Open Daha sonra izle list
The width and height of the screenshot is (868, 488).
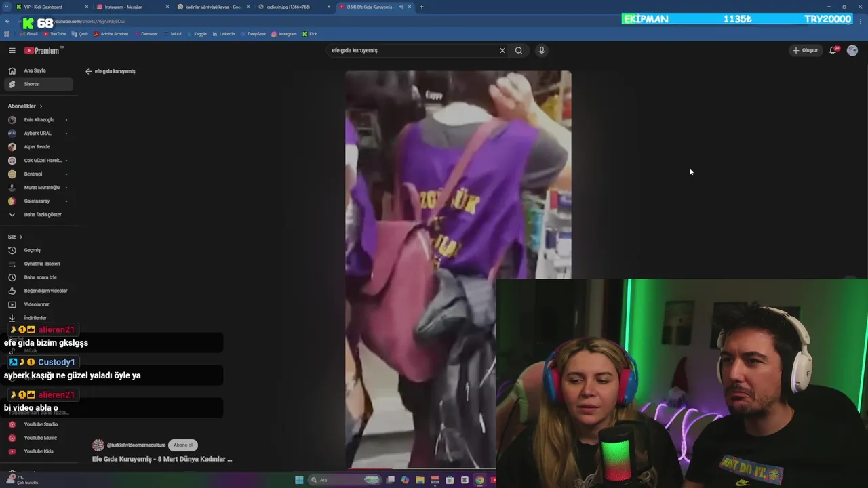pos(38,277)
